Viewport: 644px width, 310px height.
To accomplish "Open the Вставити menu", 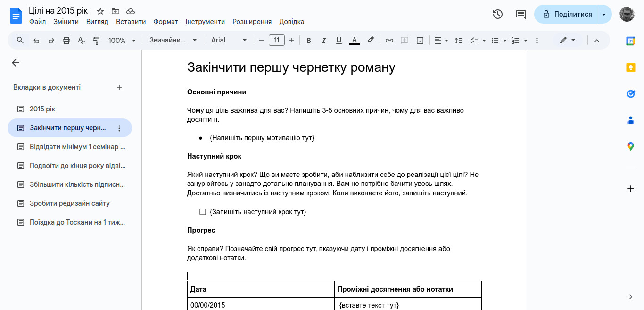I will click(x=131, y=22).
